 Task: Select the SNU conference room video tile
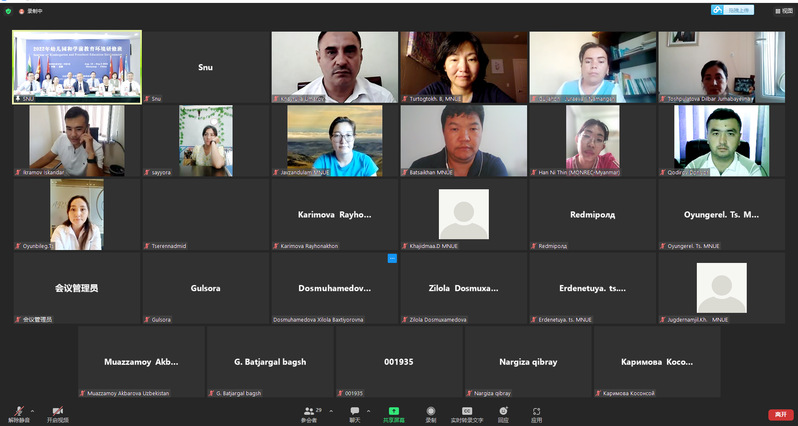(77, 66)
